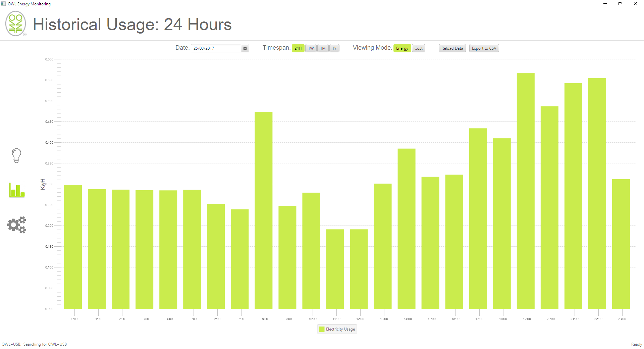Click the OWL Energy Monitoring title bar icon
This screenshot has width=644, height=349.
point(3,4)
